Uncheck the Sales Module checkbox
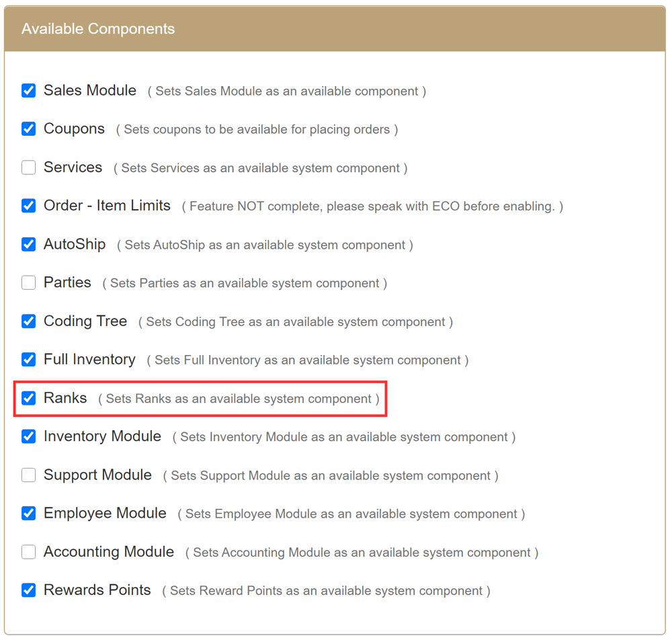Screen dimensions: 672x636 pos(28,91)
